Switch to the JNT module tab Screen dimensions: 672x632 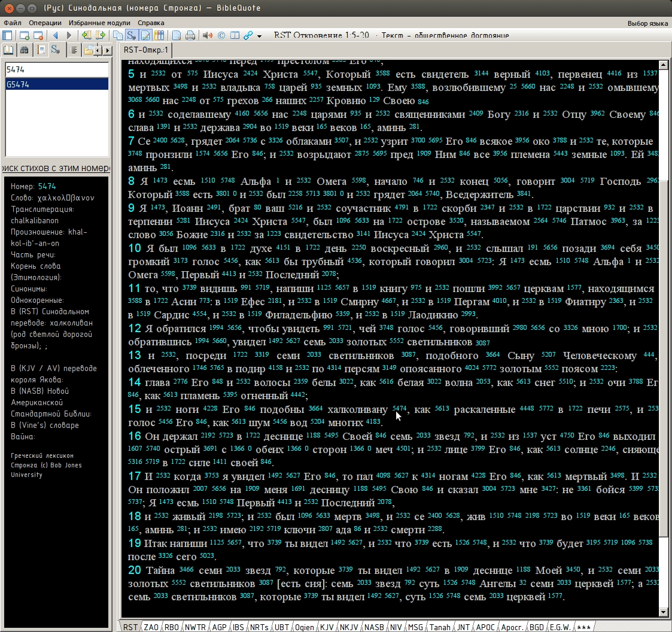[x=463, y=627]
